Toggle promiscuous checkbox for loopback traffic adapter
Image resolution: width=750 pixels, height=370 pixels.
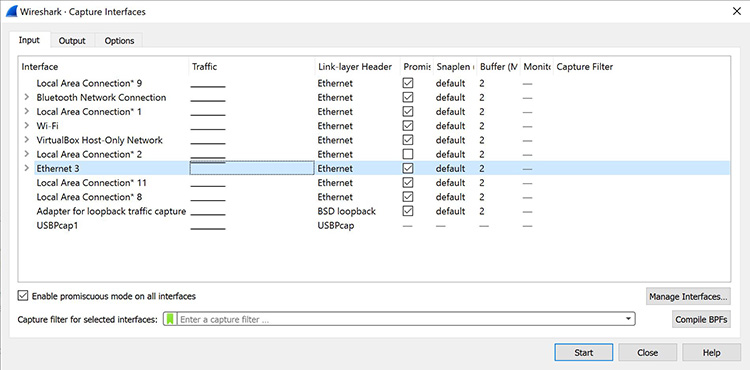tap(408, 211)
